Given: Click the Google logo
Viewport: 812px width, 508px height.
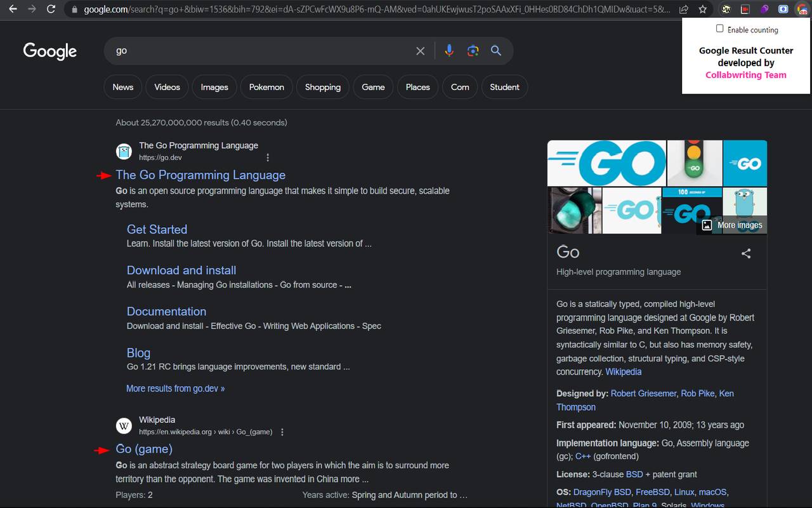Looking at the screenshot, I should 50,51.
